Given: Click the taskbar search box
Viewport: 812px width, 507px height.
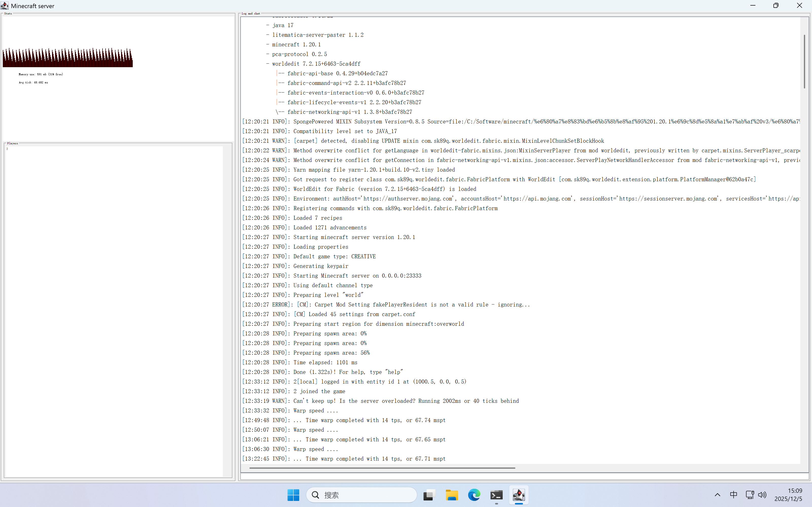Looking at the screenshot, I should (361, 495).
